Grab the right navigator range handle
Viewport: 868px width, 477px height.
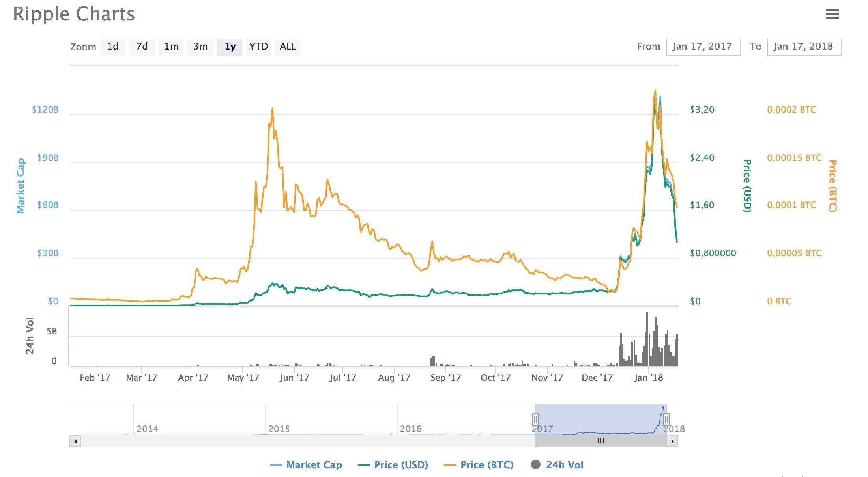666,419
